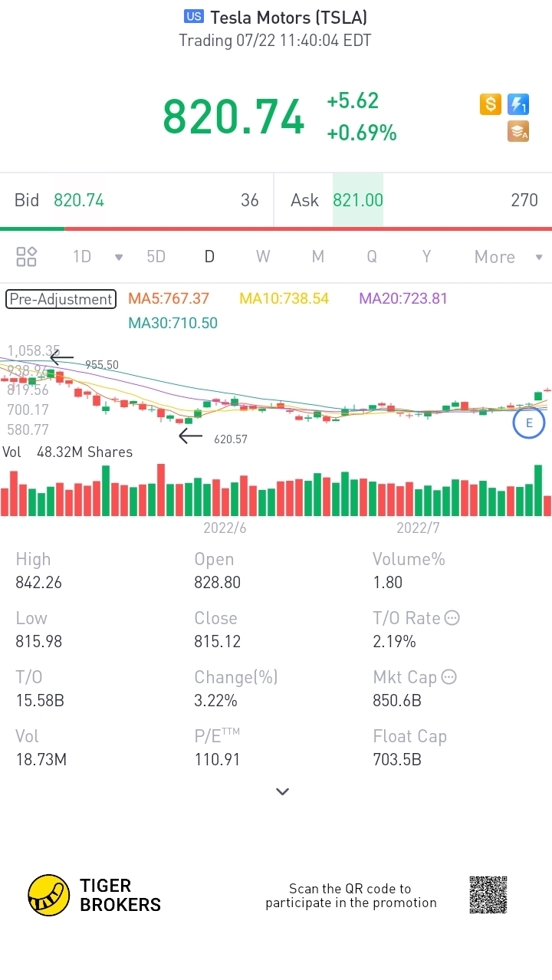Tap the ask size 270
Image resolution: width=552 pixels, height=980 pixels.
(524, 201)
